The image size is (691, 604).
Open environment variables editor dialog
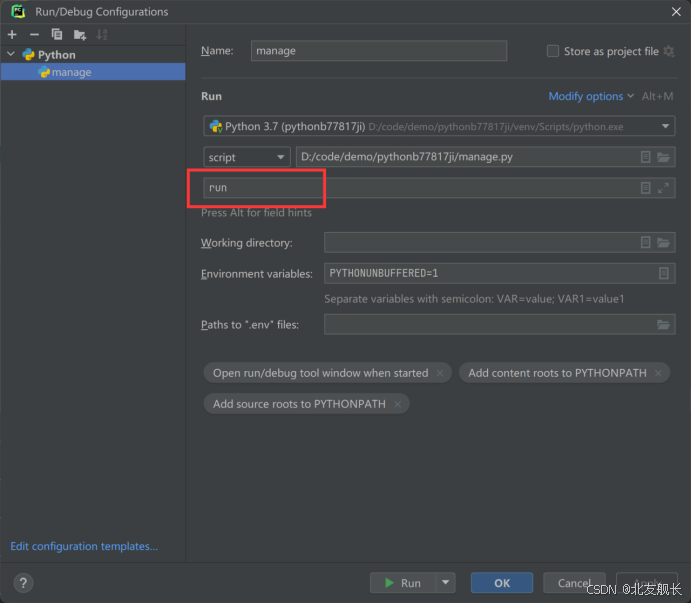pos(664,273)
